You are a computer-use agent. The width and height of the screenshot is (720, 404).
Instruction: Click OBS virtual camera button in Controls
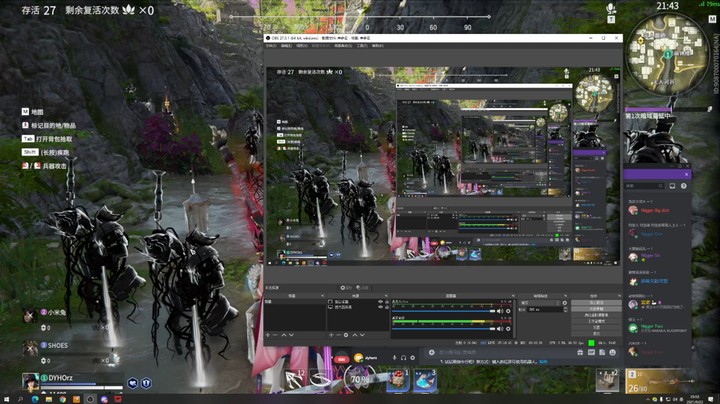click(596, 315)
